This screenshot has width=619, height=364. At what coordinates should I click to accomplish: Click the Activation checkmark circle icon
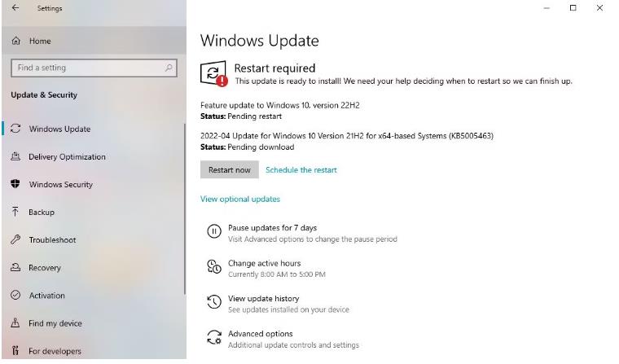[x=15, y=295]
